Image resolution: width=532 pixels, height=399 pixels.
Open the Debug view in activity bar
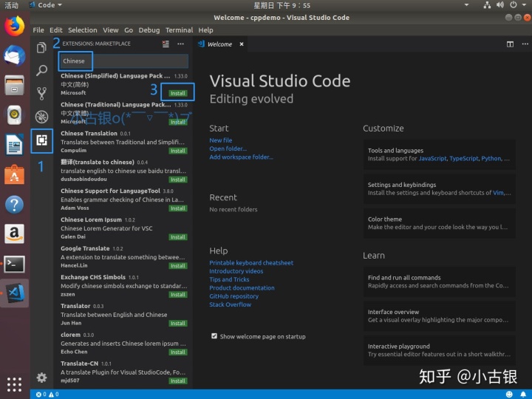click(41, 117)
